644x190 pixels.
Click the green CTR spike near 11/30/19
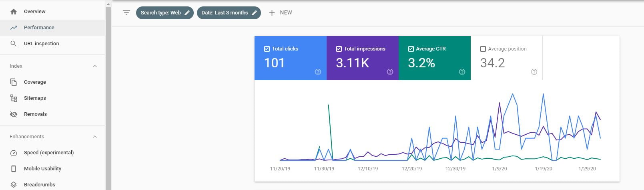click(x=329, y=105)
